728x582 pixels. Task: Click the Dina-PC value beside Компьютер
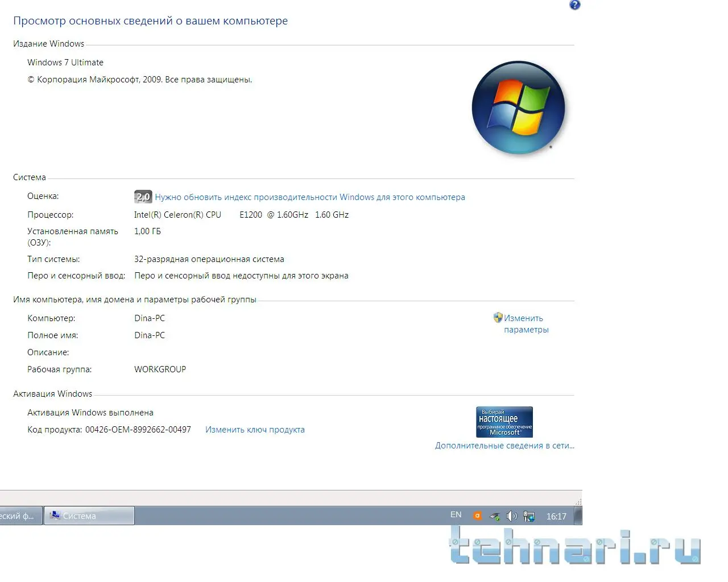tap(150, 318)
